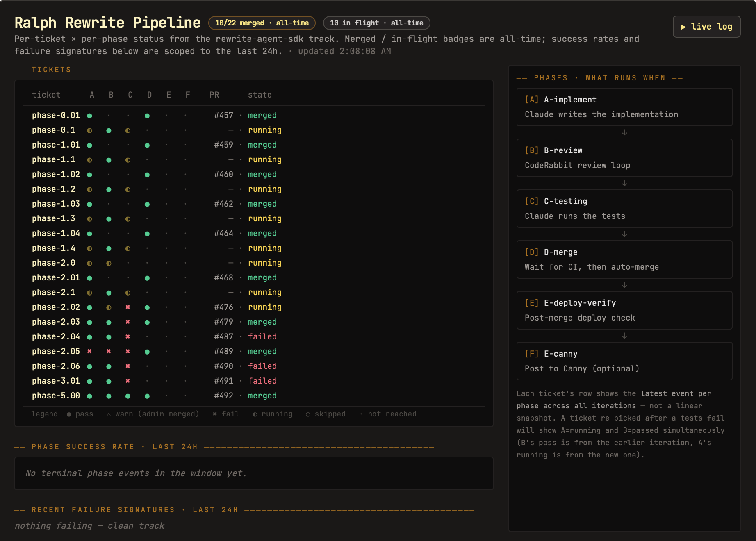Click the running state of phase-1.3
The image size is (756, 541).
click(265, 219)
